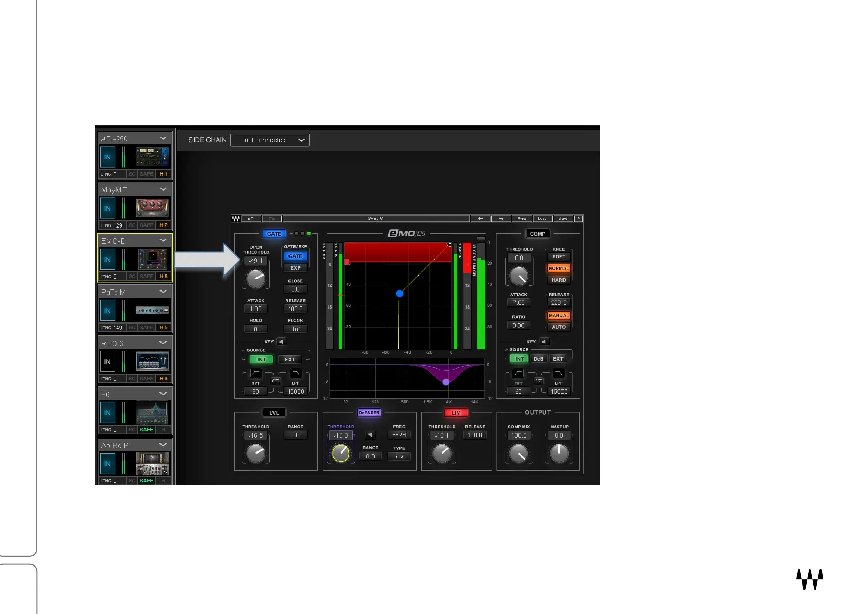Image resolution: width=868 pixels, height=614 pixels.
Task: Select GATE mode in Gate/Exp
Action: tap(295, 256)
